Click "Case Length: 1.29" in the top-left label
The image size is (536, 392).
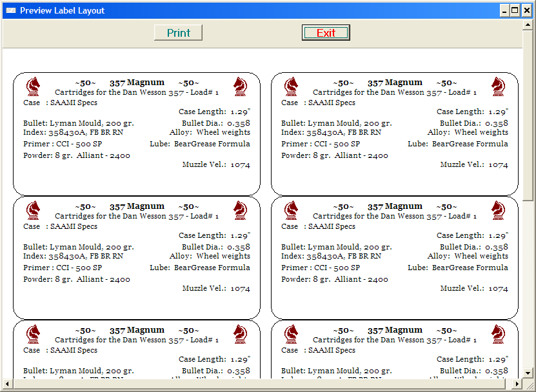(214, 112)
